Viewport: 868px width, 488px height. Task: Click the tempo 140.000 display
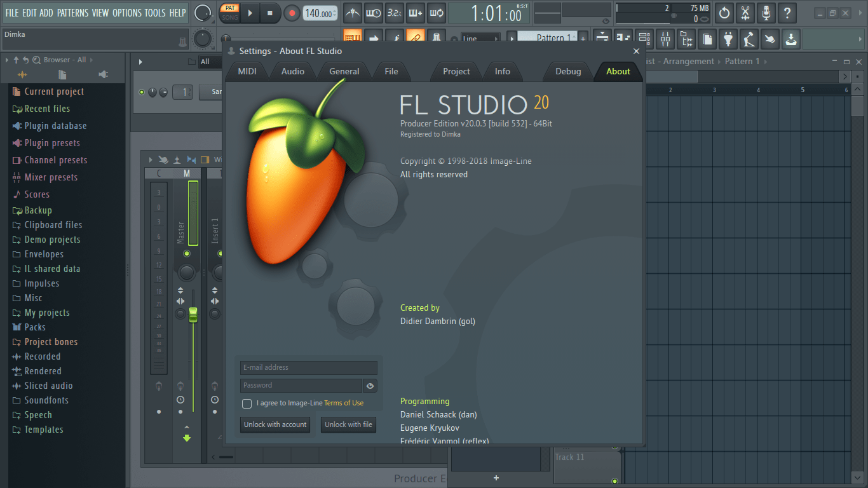click(320, 13)
